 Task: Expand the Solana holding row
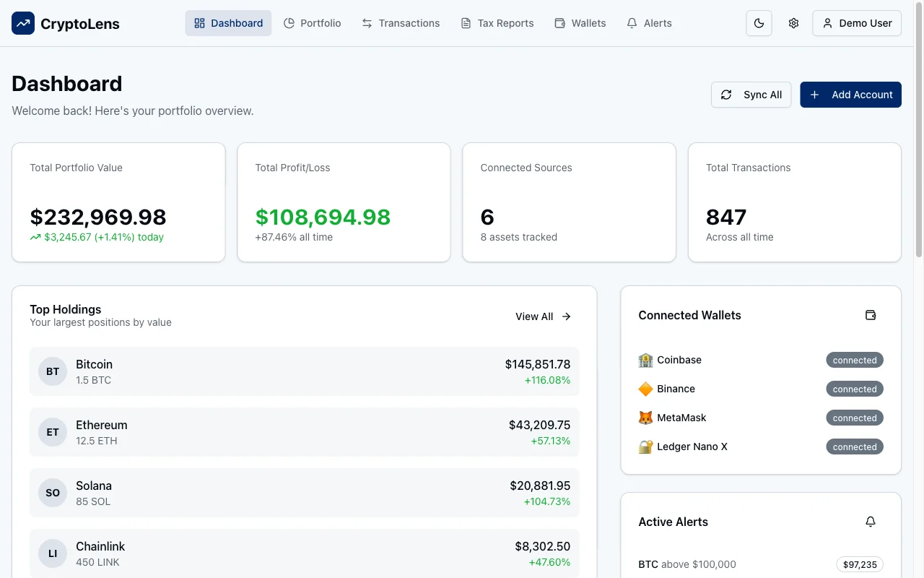point(303,493)
